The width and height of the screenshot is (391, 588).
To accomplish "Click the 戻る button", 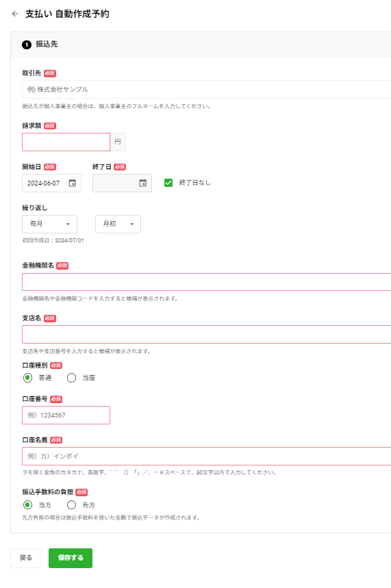I will tap(26, 558).
